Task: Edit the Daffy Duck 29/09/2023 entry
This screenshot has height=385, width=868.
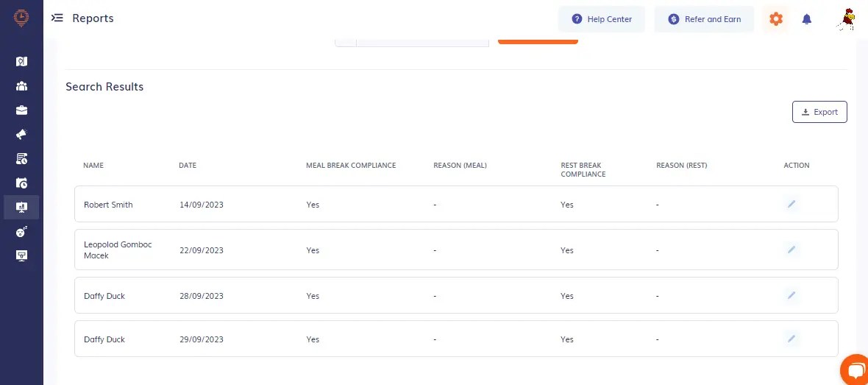Action: 791,339
